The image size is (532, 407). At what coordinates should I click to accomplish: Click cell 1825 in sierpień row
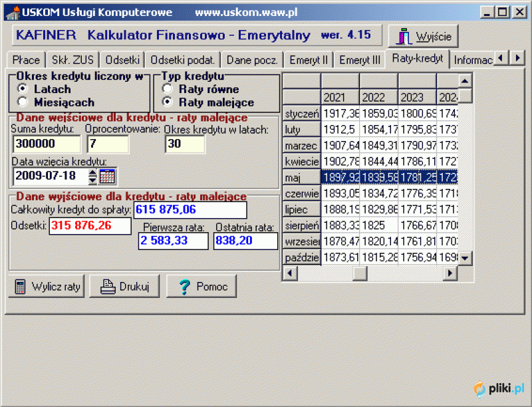tap(379, 225)
